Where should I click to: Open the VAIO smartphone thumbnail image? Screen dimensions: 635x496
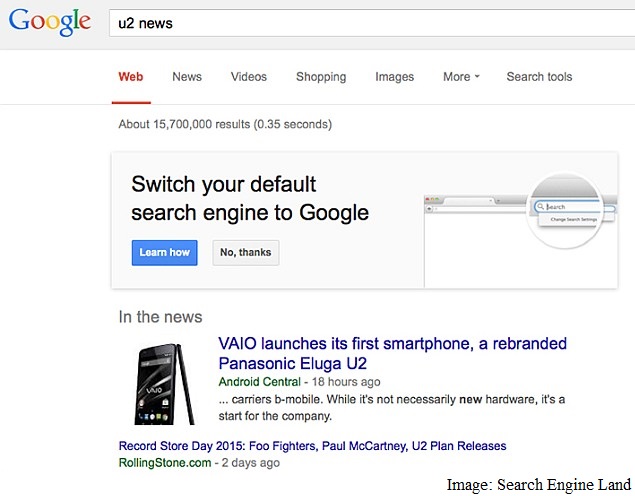coord(164,383)
